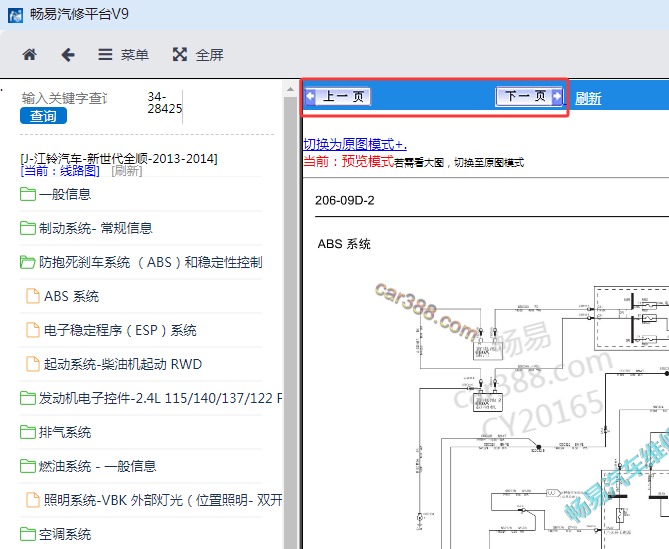
Task: Open the 菜单 menu
Action: (123, 55)
